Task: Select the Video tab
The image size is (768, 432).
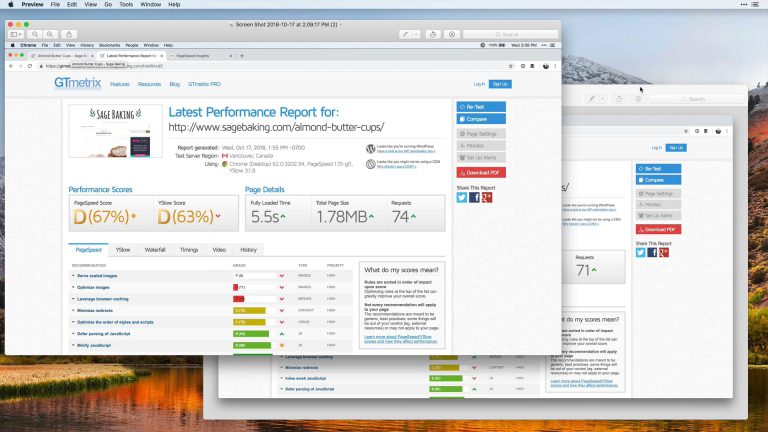Action: click(x=219, y=250)
